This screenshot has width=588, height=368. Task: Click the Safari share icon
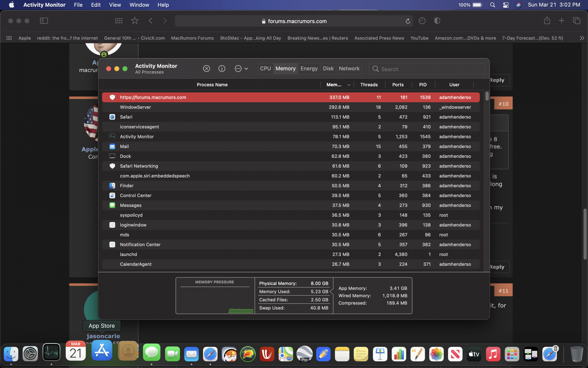(x=547, y=20)
